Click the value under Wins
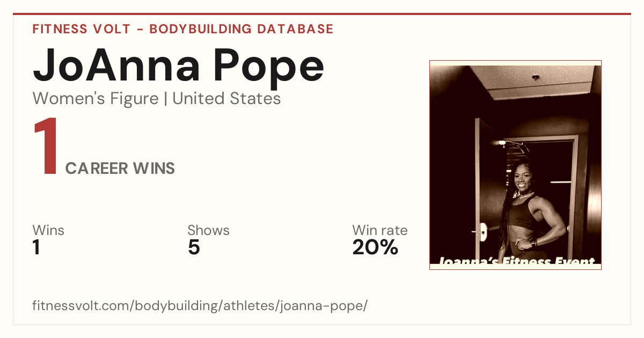This screenshot has width=644, height=338. tap(36, 248)
